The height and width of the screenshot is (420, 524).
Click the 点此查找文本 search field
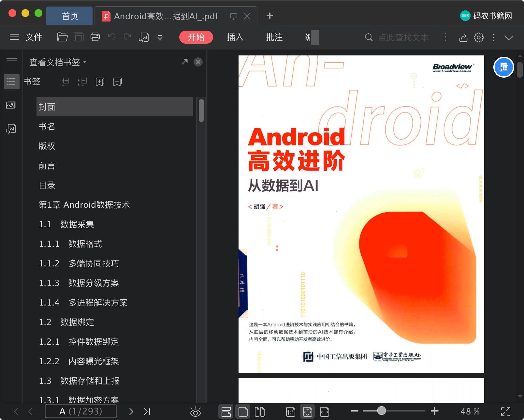403,37
